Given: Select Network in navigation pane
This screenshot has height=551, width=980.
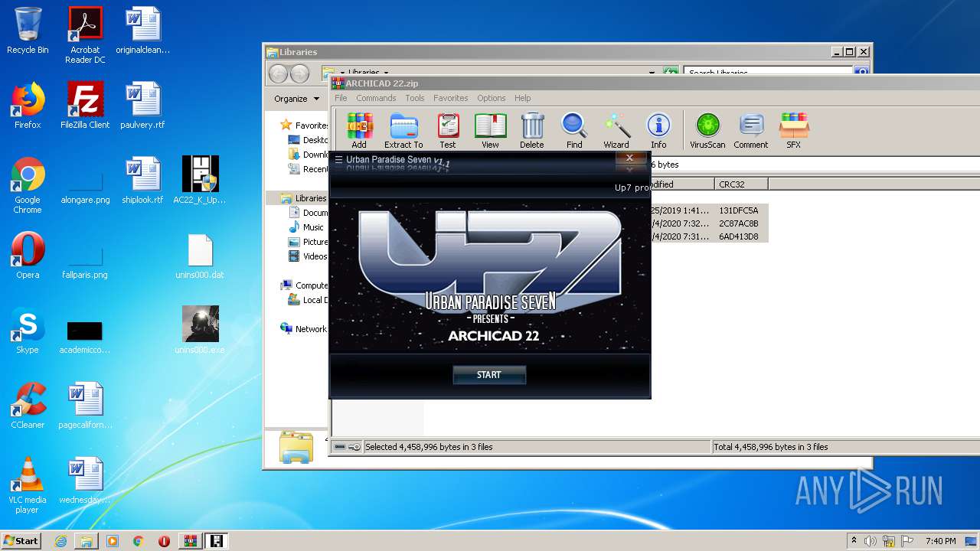Looking at the screenshot, I should point(305,329).
